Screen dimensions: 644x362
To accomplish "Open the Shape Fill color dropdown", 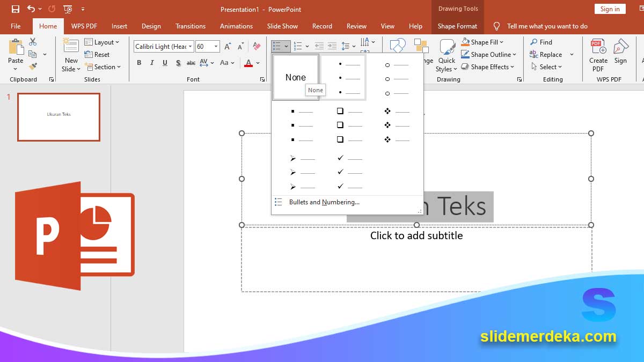I will click(482, 42).
